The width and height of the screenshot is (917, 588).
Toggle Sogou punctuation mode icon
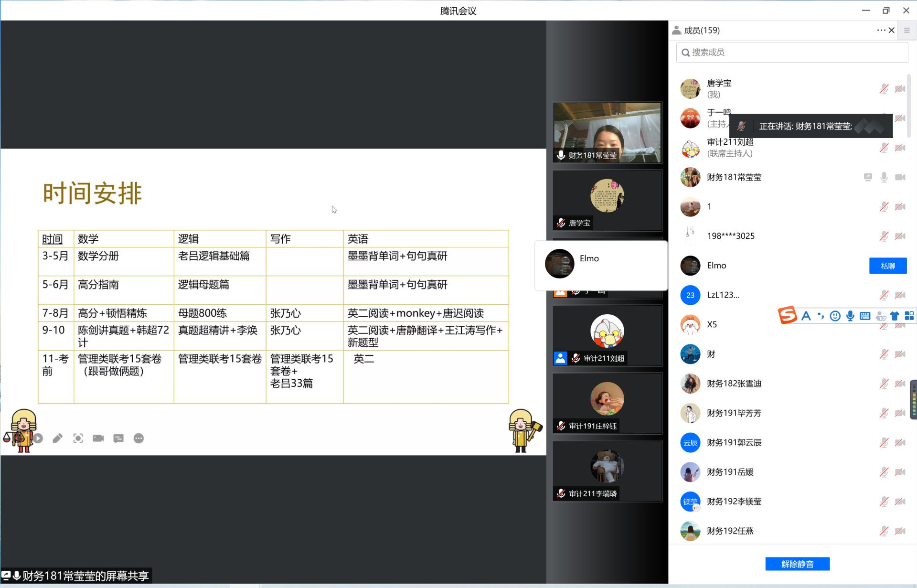tap(821, 316)
